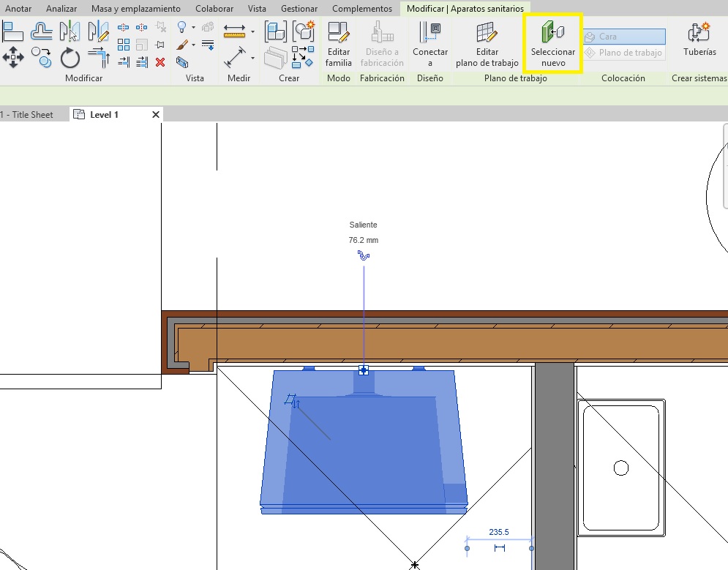Click the Tuberías create systems icon
The image size is (728, 570).
pos(699,40)
